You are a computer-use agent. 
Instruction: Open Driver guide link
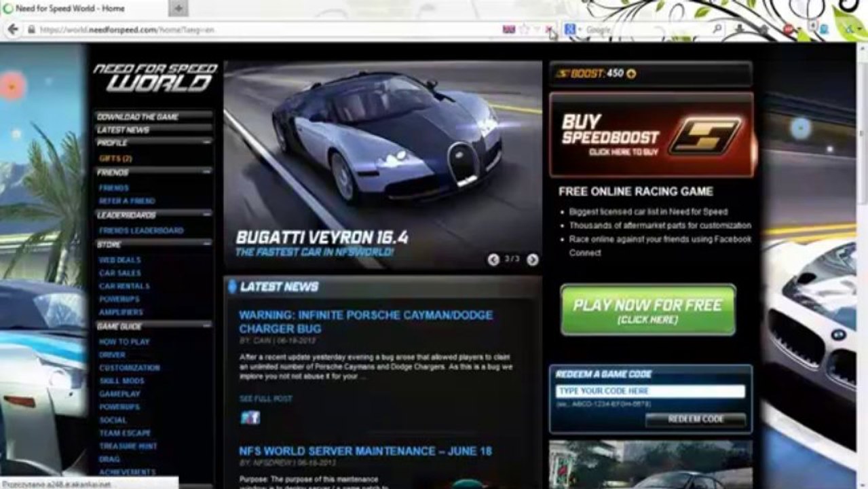click(x=112, y=355)
